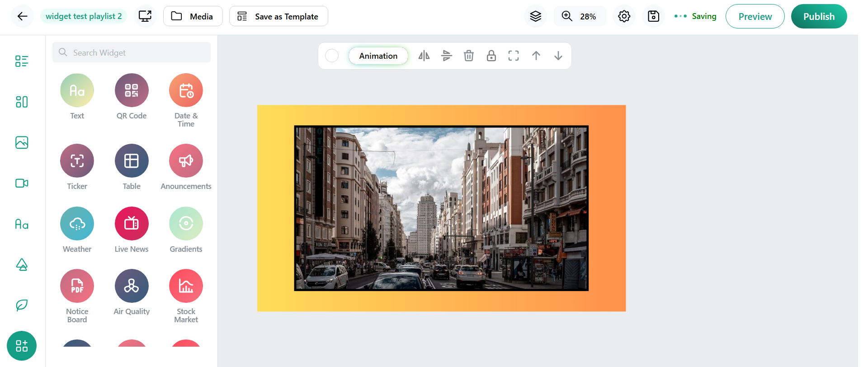This screenshot has height=367, width=868.
Task: Open the shapes sidebar icon
Action: pyautogui.click(x=22, y=264)
